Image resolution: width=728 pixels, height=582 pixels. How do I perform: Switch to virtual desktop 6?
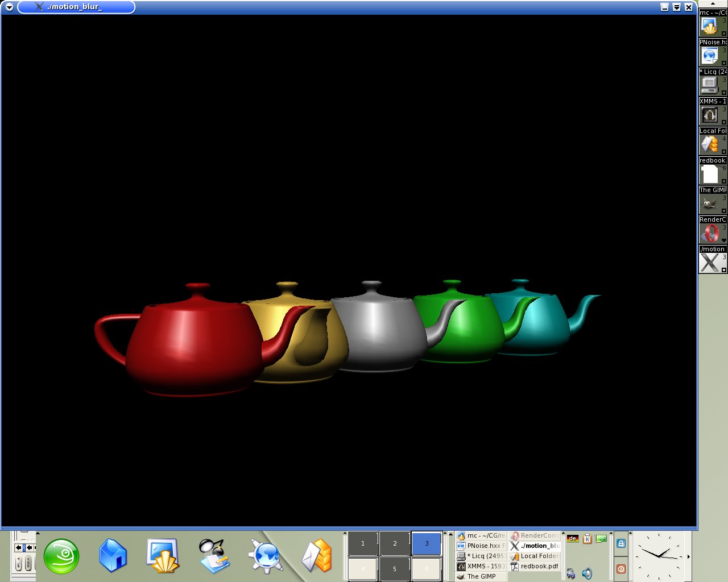[x=427, y=569]
